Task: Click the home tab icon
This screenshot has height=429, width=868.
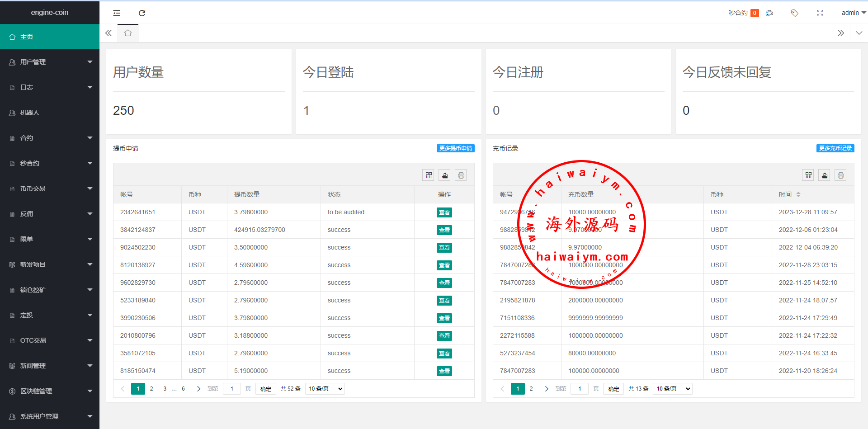Action: pyautogui.click(x=128, y=33)
